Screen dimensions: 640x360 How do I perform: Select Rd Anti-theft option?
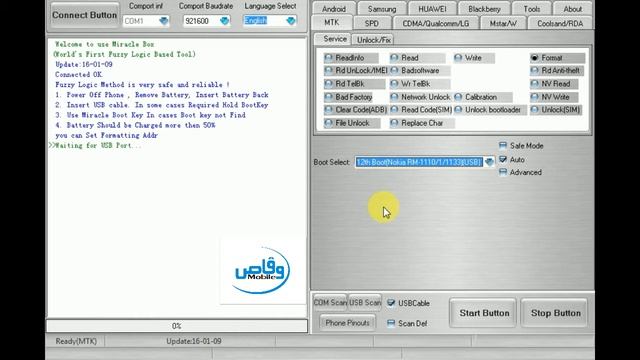pos(557,71)
